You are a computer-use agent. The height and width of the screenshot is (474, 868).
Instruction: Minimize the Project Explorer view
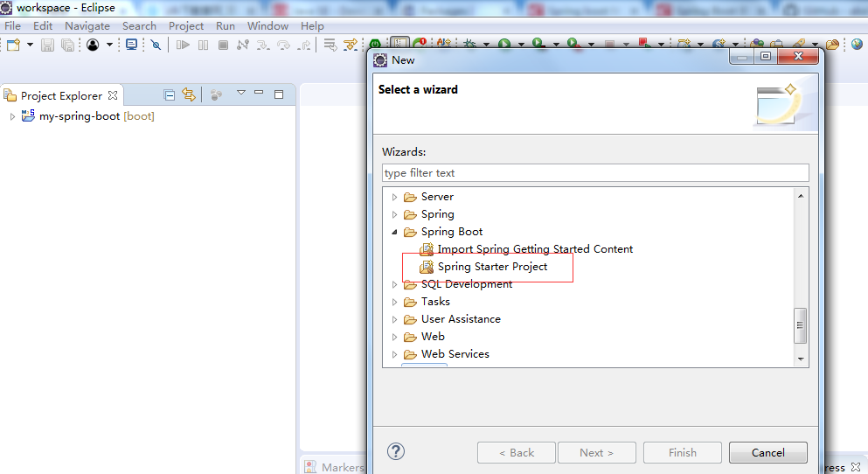click(x=259, y=93)
